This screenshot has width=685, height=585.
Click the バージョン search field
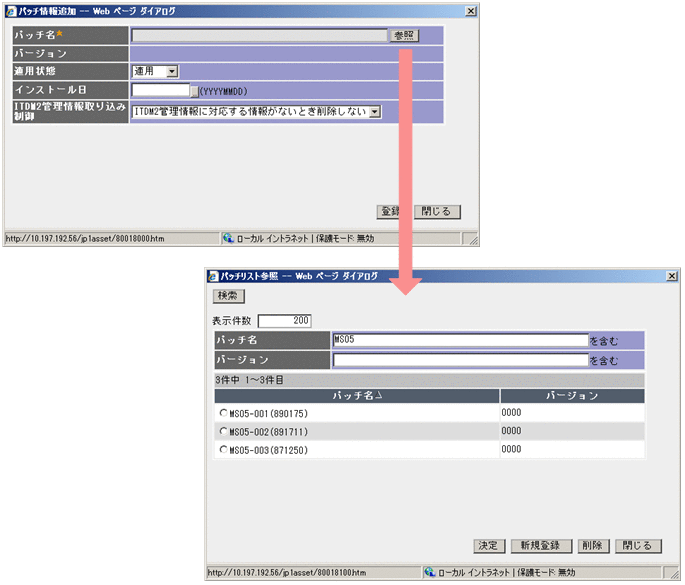pos(460,360)
